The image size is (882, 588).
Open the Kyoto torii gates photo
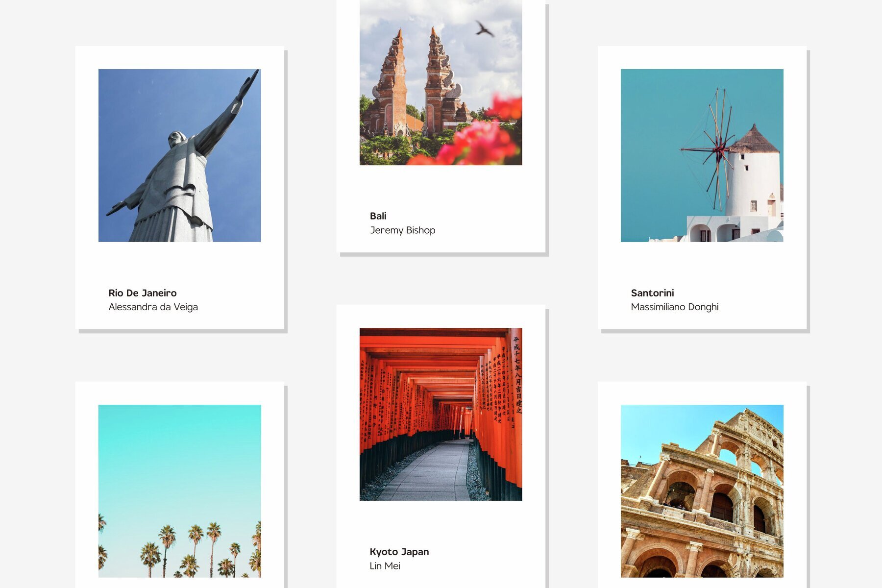coord(441,414)
